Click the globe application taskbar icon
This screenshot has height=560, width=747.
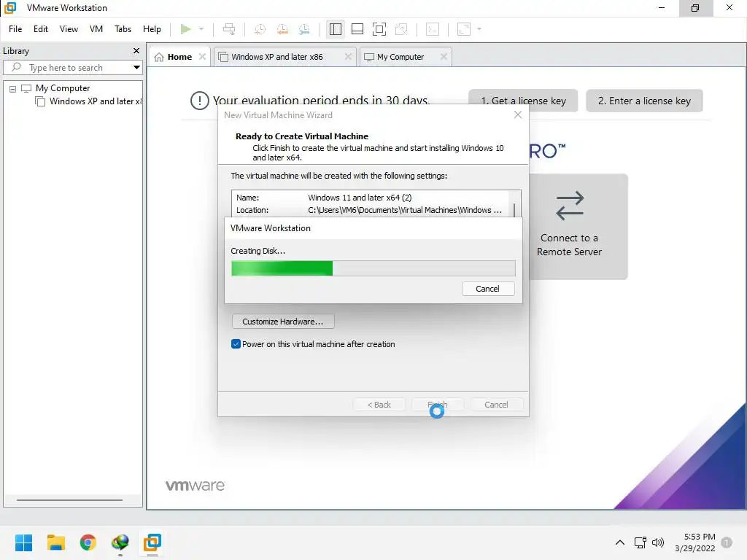point(120,542)
